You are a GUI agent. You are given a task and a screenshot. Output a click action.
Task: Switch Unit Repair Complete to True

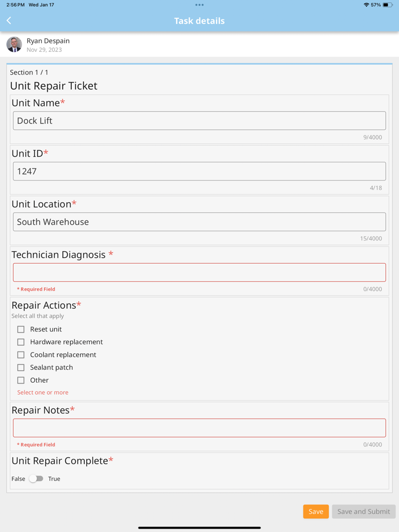35,479
